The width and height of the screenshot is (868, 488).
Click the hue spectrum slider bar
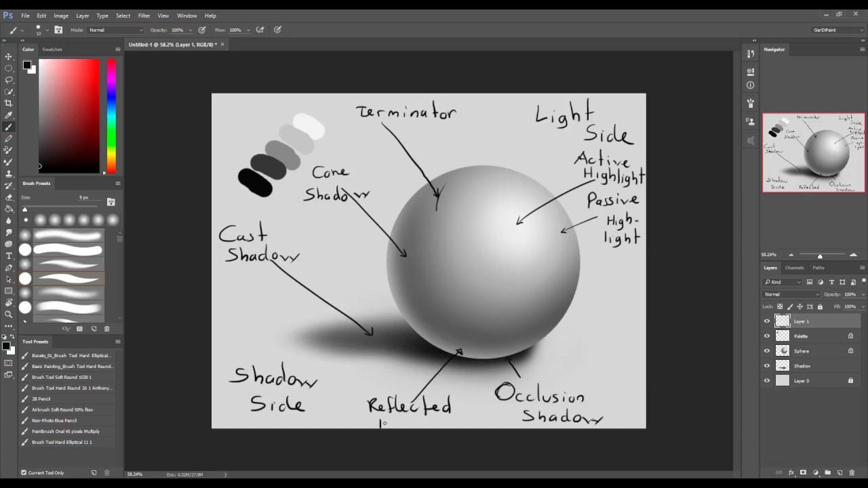[111, 116]
